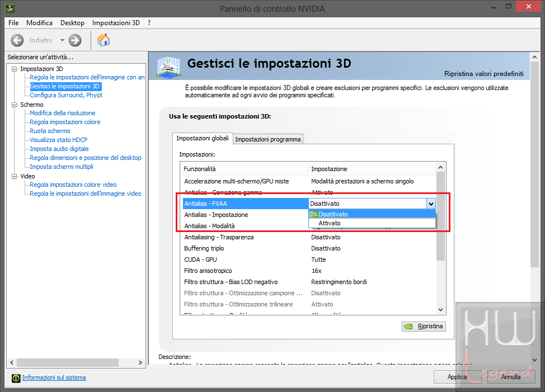Click the main panel vertical scrollbar thumb
Viewport: 545px width, 392px height.
pos(534,164)
